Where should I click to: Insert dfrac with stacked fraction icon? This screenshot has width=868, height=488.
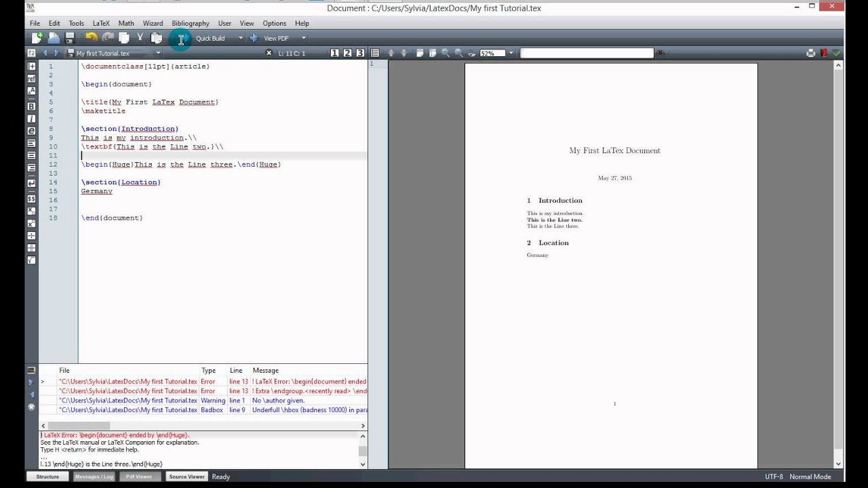pyautogui.click(x=31, y=248)
